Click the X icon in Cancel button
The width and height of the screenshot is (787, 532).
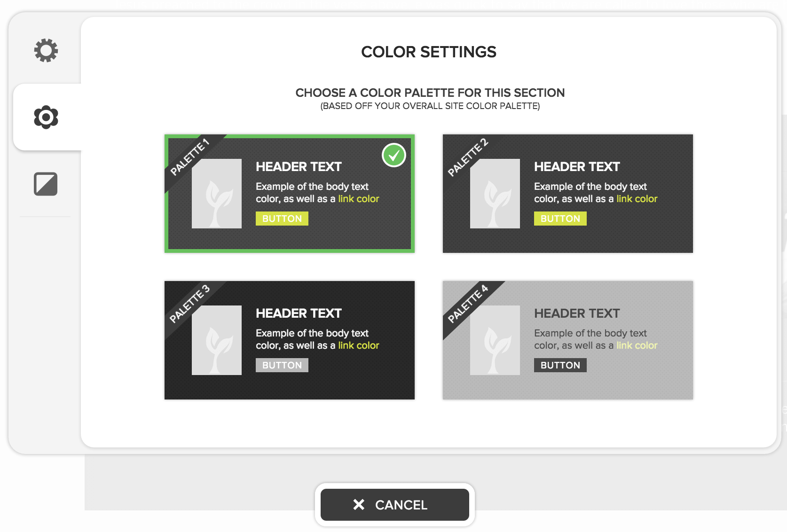(x=359, y=505)
